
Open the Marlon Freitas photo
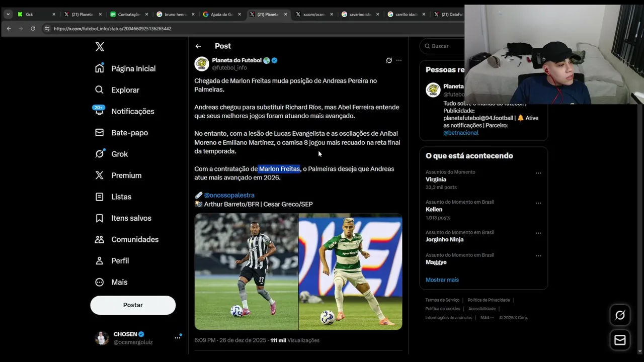pyautogui.click(x=247, y=271)
